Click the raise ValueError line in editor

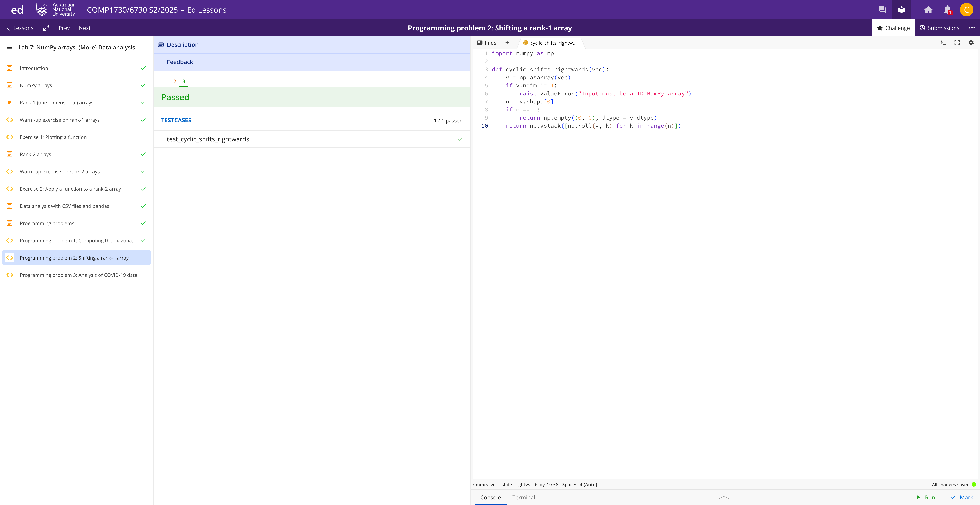pos(605,94)
